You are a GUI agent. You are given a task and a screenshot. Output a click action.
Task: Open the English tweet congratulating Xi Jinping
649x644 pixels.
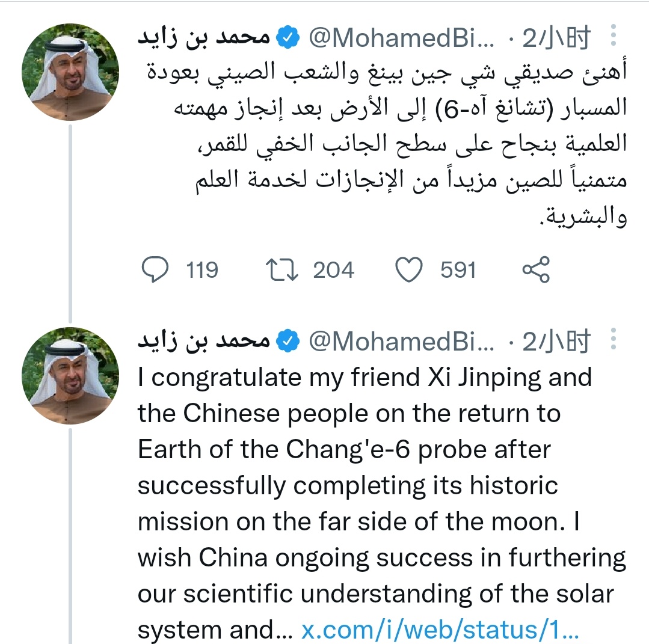381,503
